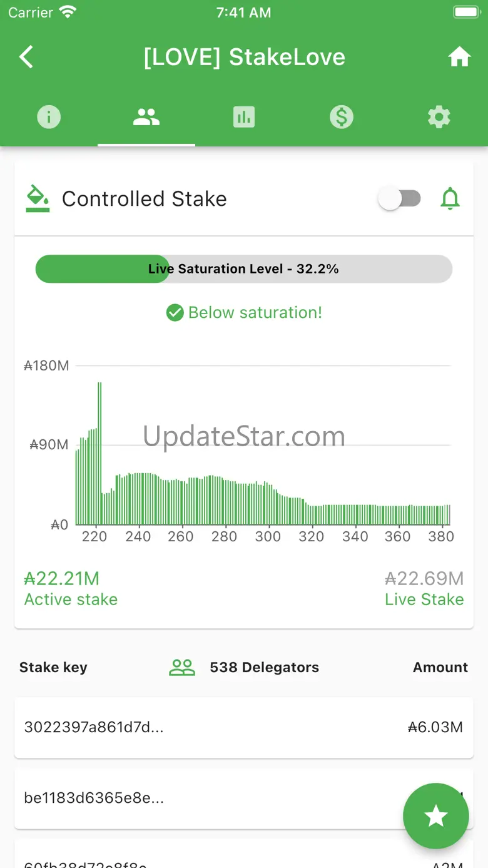Sort by Amount column header
Viewport: 488px width, 868px height.
point(440,668)
